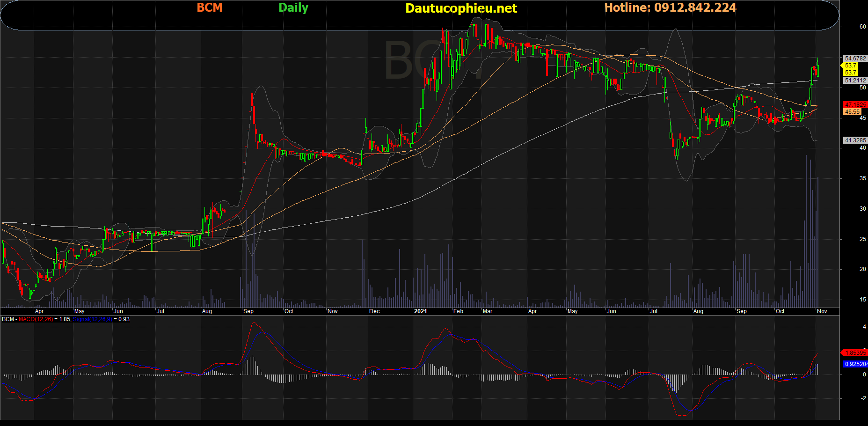The image size is (868, 426).
Task: Select the blue 0.925204 signal value tag
Action: click(x=856, y=364)
